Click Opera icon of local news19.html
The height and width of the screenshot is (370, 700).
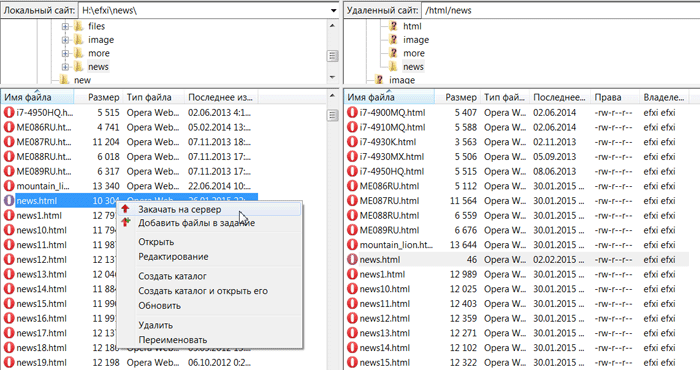9,362
